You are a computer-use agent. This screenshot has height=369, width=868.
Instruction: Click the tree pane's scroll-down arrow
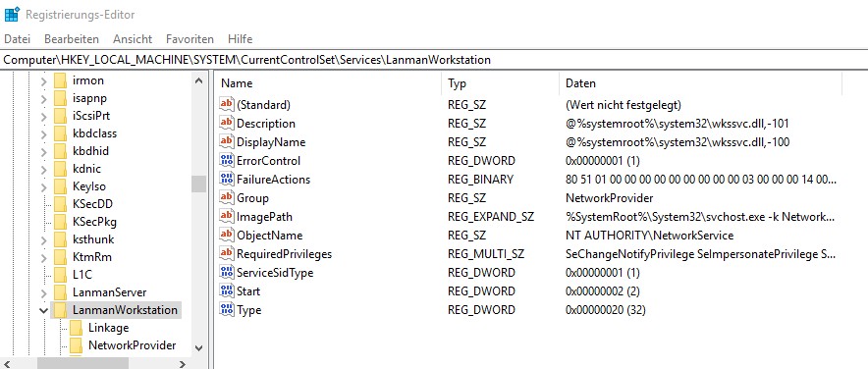198,348
